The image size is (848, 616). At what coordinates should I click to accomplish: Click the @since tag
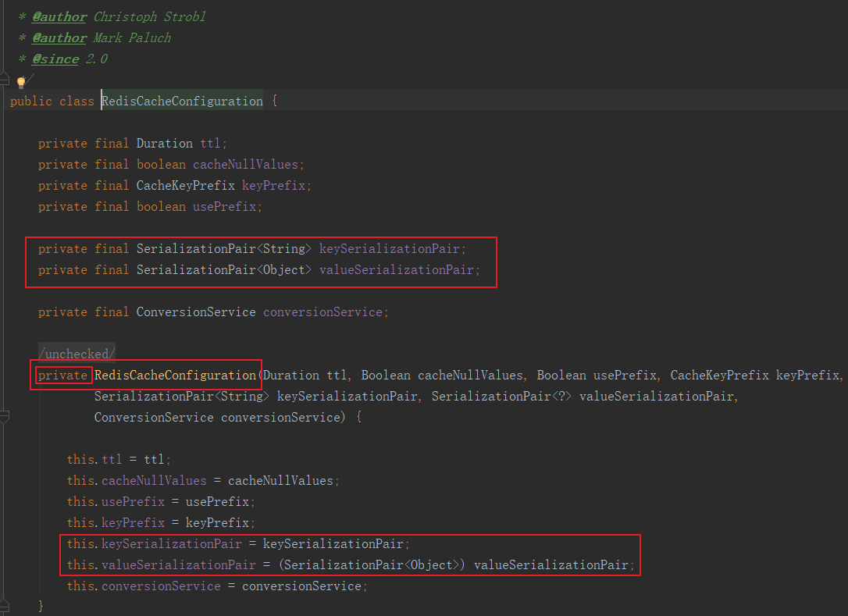coord(55,59)
